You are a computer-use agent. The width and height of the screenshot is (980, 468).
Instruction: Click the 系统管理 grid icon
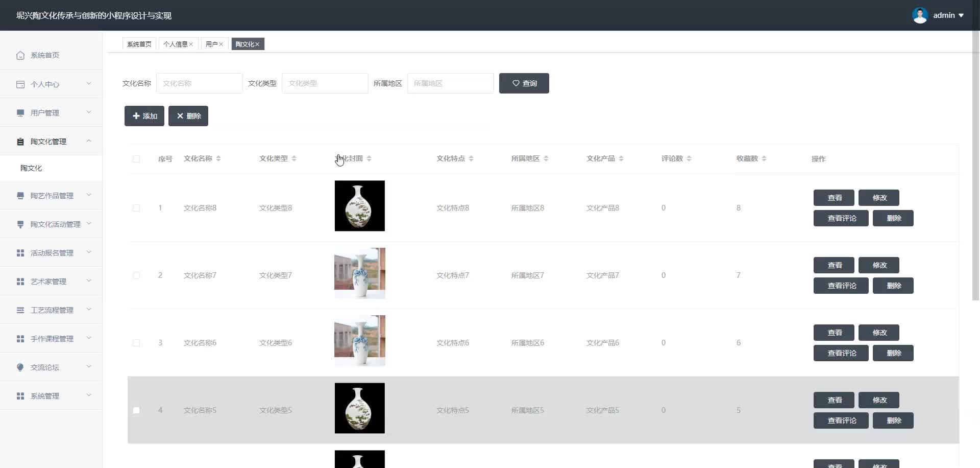(x=20, y=396)
